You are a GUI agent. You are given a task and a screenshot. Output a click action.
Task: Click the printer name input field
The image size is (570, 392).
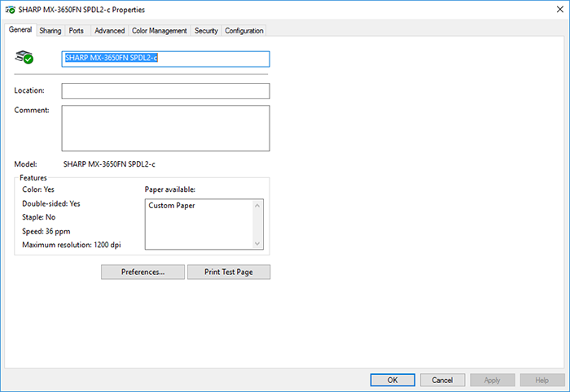pos(166,59)
